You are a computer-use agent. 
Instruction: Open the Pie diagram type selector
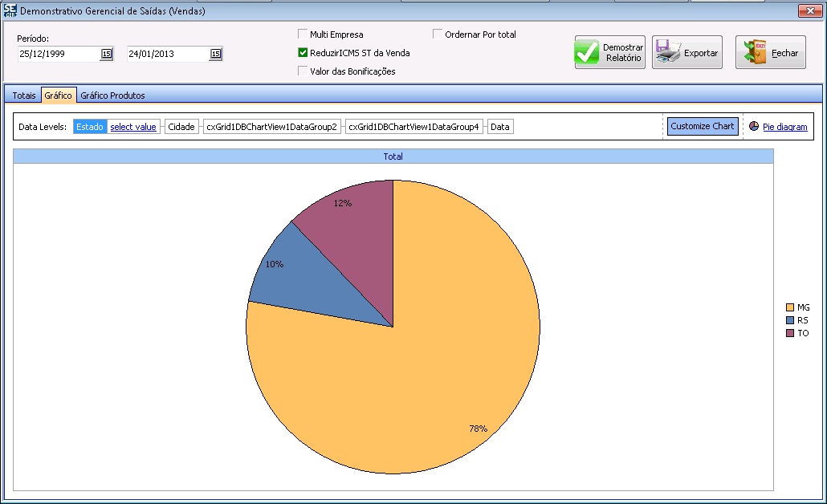(x=784, y=127)
